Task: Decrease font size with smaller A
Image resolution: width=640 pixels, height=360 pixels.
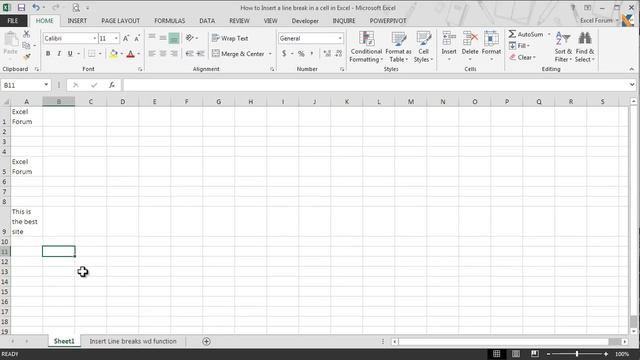Action: coord(137,38)
